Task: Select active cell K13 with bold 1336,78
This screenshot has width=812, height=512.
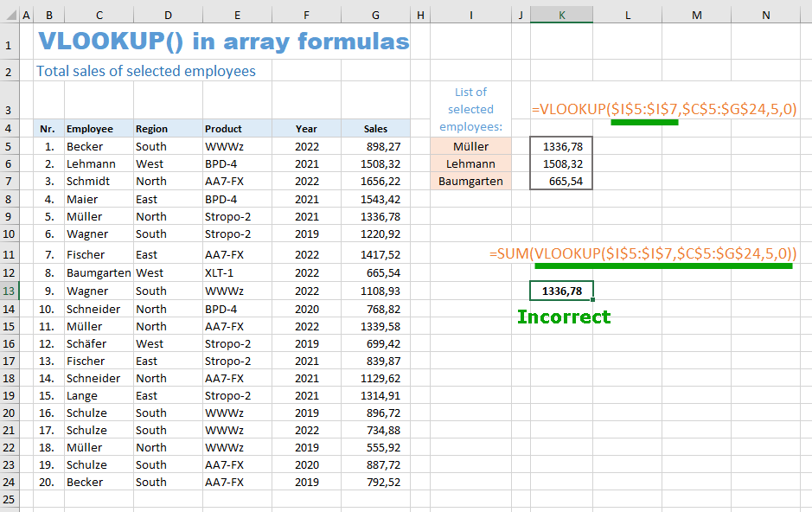Action: [x=561, y=291]
